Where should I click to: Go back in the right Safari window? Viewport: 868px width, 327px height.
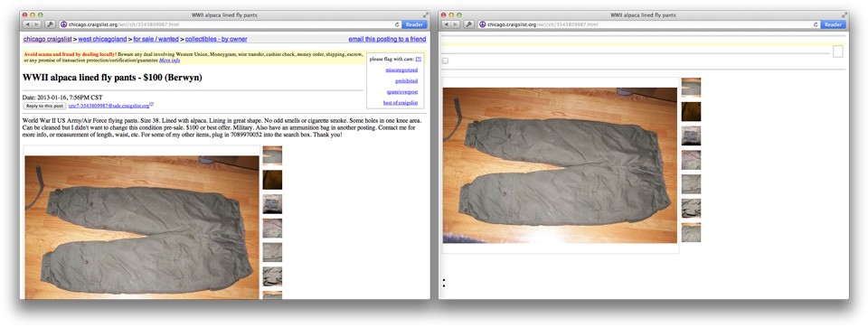click(447, 24)
